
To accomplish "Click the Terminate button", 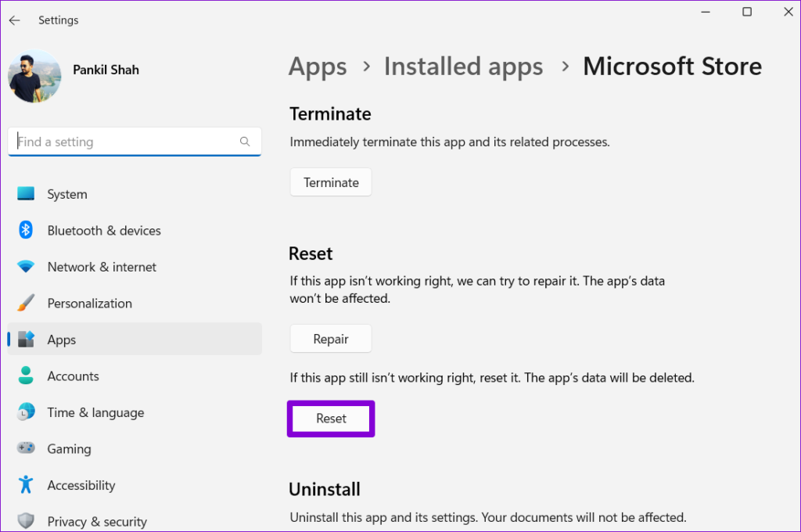I will (330, 182).
